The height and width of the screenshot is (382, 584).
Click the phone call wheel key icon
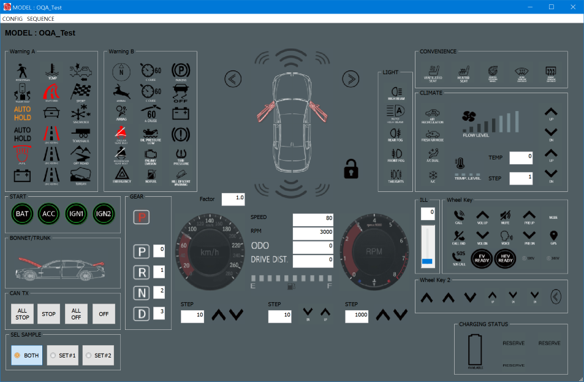(x=459, y=217)
